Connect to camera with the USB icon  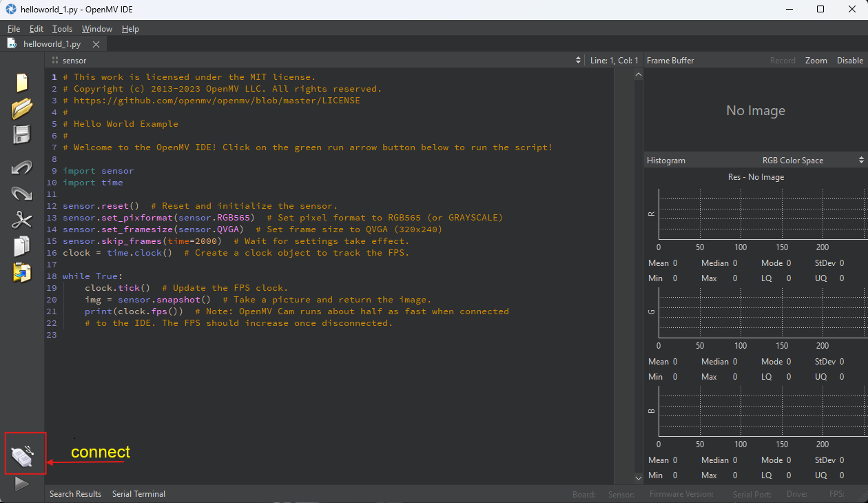[x=23, y=455]
